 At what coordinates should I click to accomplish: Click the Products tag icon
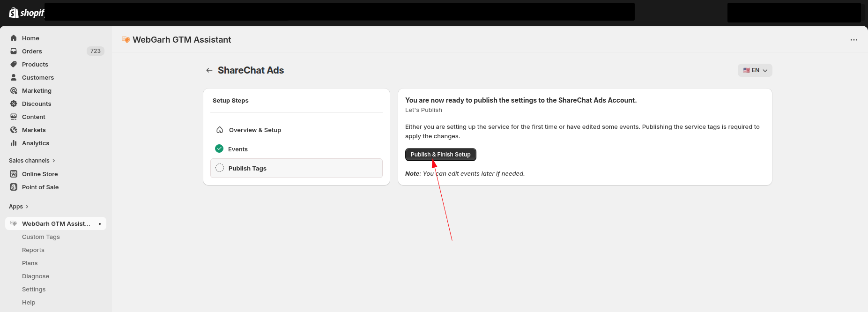[14, 64]
